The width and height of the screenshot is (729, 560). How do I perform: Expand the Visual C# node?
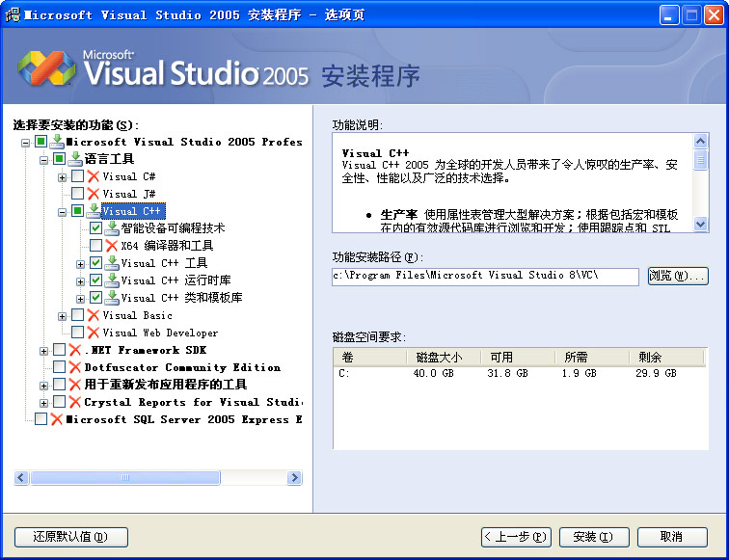point(62,177)
